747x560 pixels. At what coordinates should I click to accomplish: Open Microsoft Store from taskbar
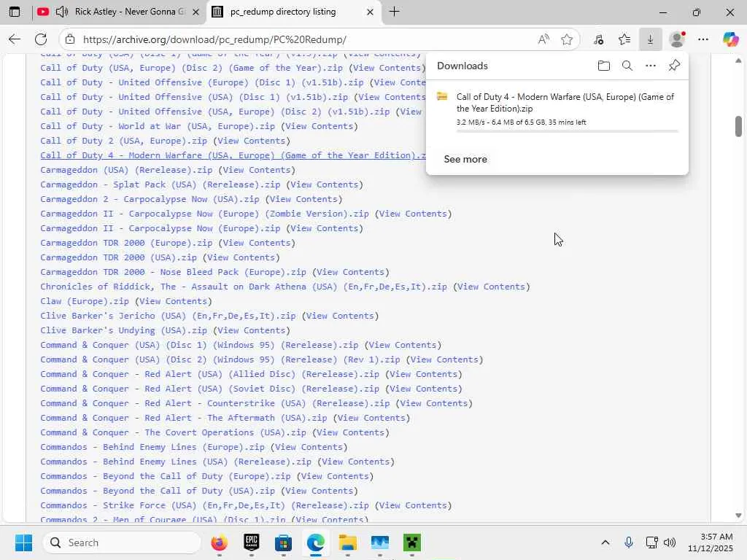click(x=284, y=542)
